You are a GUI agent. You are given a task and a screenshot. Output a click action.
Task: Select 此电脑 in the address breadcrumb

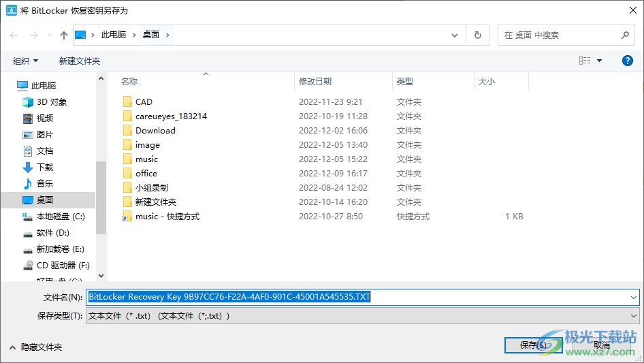(x=114, y=35)
